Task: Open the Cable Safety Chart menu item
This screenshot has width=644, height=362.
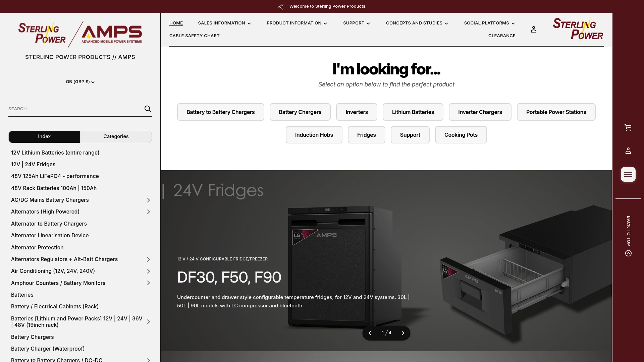Action: [195, 36]
